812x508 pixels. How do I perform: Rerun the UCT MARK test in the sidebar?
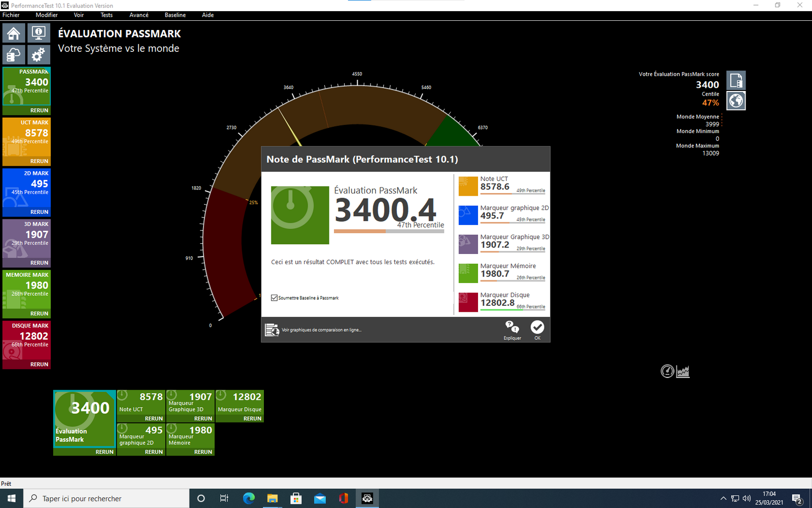pyautogui.click(x=39, y=161)
